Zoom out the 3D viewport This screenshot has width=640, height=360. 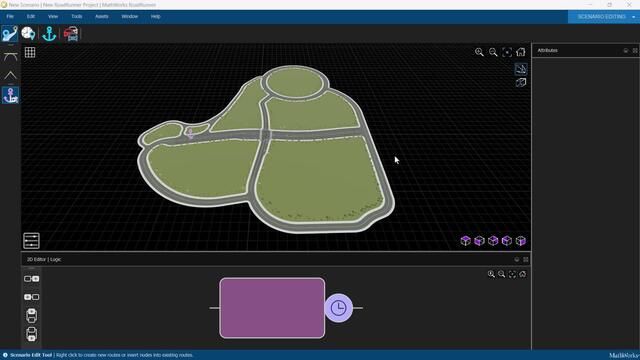pos(493,52)
